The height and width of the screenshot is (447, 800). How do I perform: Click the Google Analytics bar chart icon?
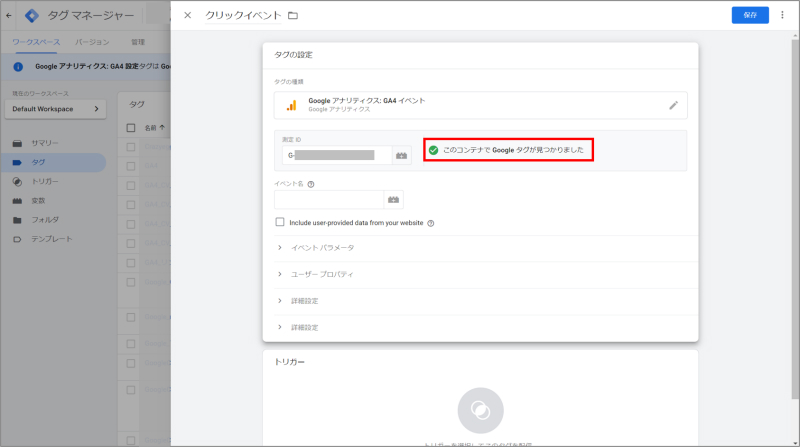click(291, 105)
